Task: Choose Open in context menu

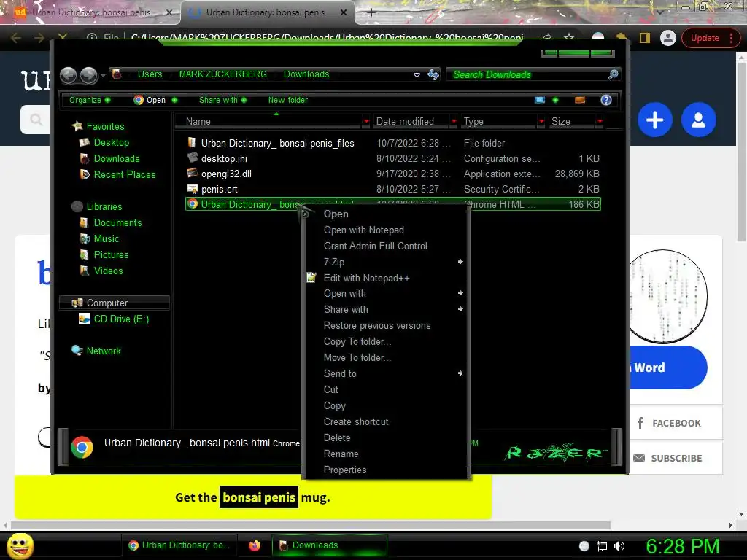Action: [x=387, y=214]
